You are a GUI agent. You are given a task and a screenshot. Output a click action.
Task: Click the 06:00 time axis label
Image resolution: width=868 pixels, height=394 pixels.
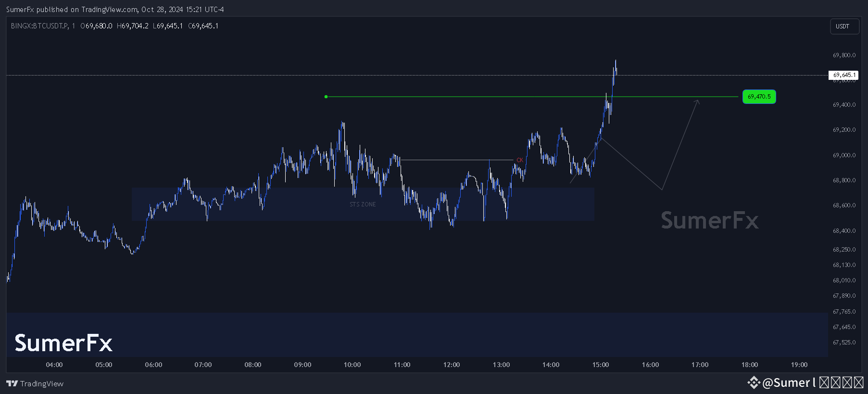(153, 365)
